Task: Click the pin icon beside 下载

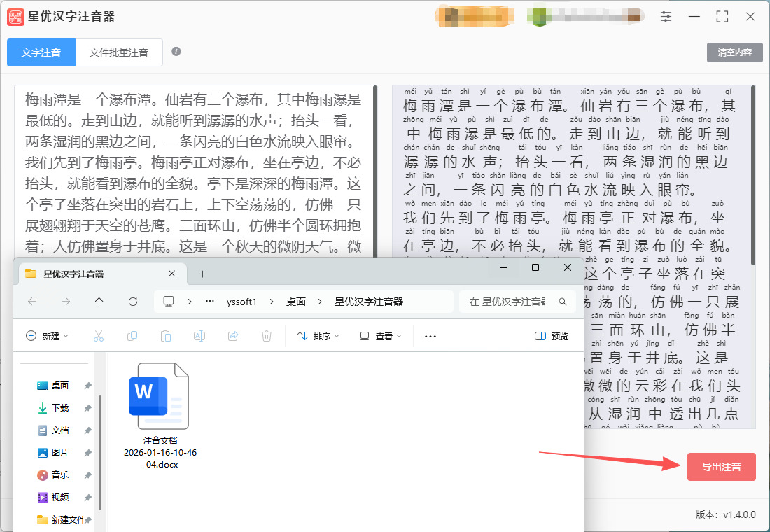Action: (88, 407)
